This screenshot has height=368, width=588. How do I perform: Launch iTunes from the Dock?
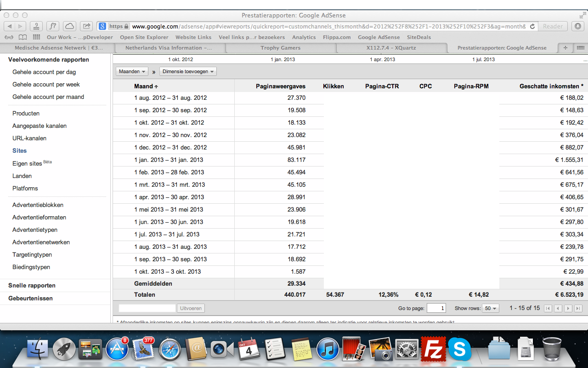click(328, 350)
